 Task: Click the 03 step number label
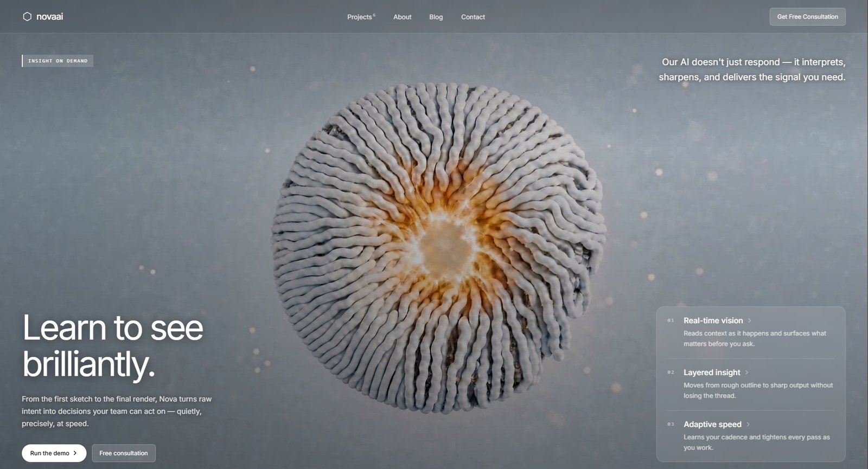pyautogui.click(x=671, y=425)
